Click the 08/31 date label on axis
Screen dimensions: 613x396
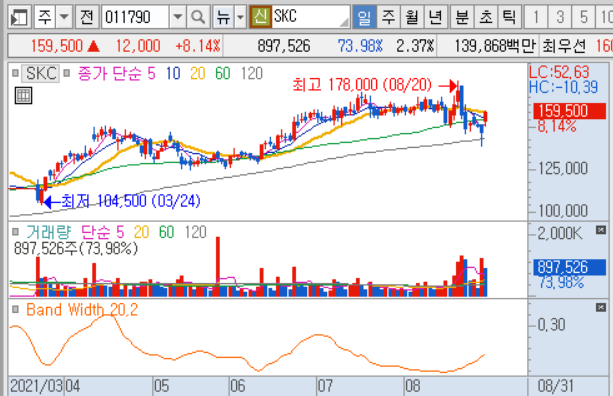[x=556, y=386]
